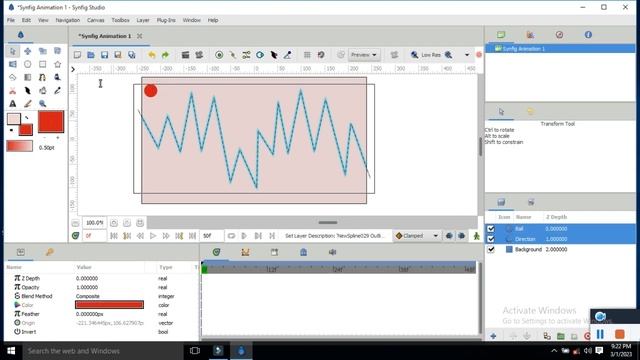Screen dimensions: 640x360
Task: Click the taskbar search box
Action: point(102,351)
